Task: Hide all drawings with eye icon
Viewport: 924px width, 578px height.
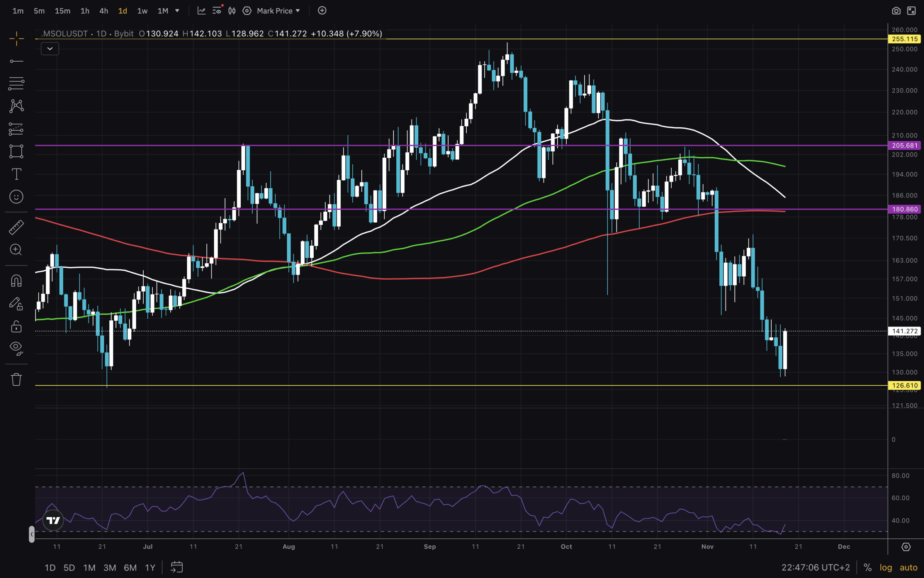Action: [x=16, y=347]
